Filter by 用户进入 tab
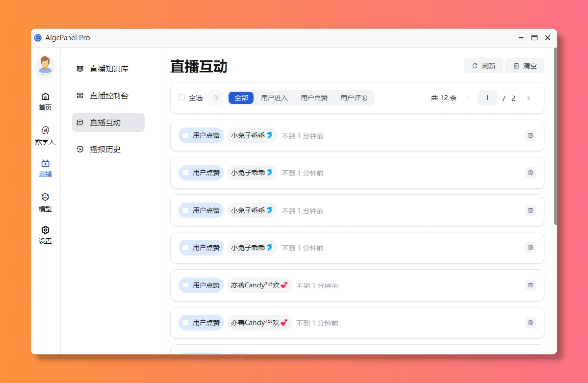This screenshot has width=588, height=383. coord(274,98)
